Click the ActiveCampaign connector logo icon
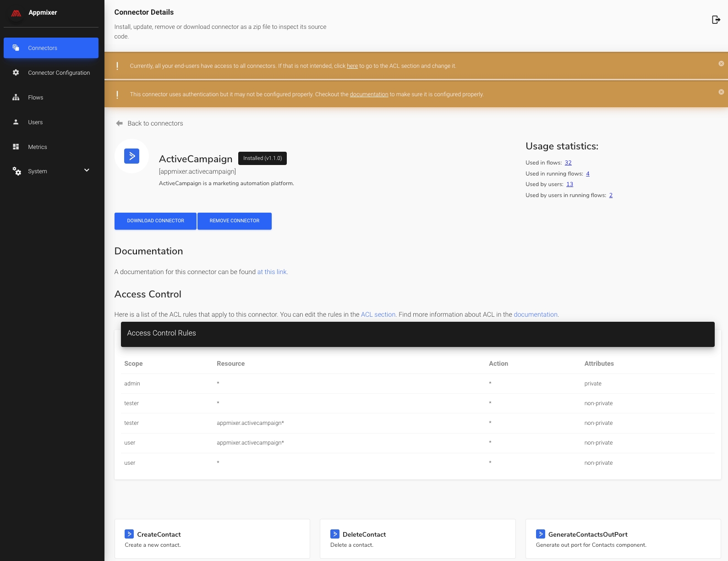 pos(131,156)
